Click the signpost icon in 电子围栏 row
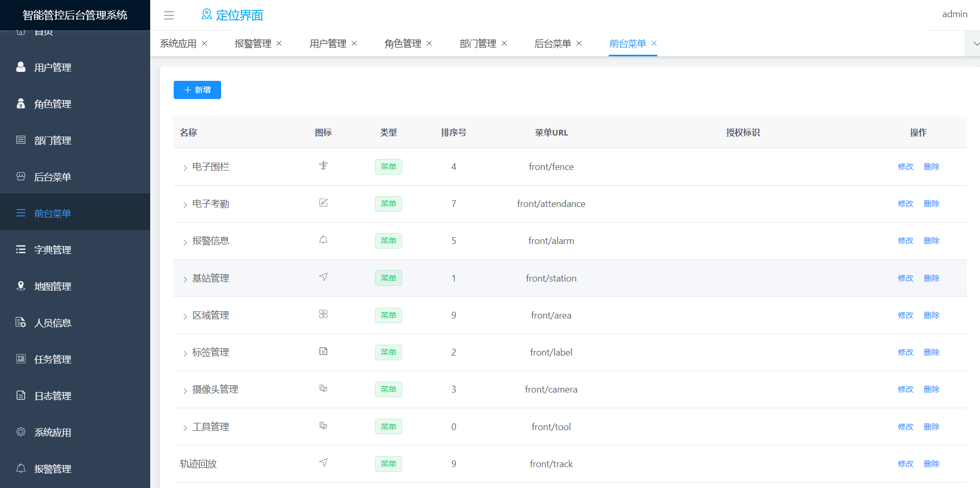The height and width of the screenshot is (488, 980). [323, 166]
